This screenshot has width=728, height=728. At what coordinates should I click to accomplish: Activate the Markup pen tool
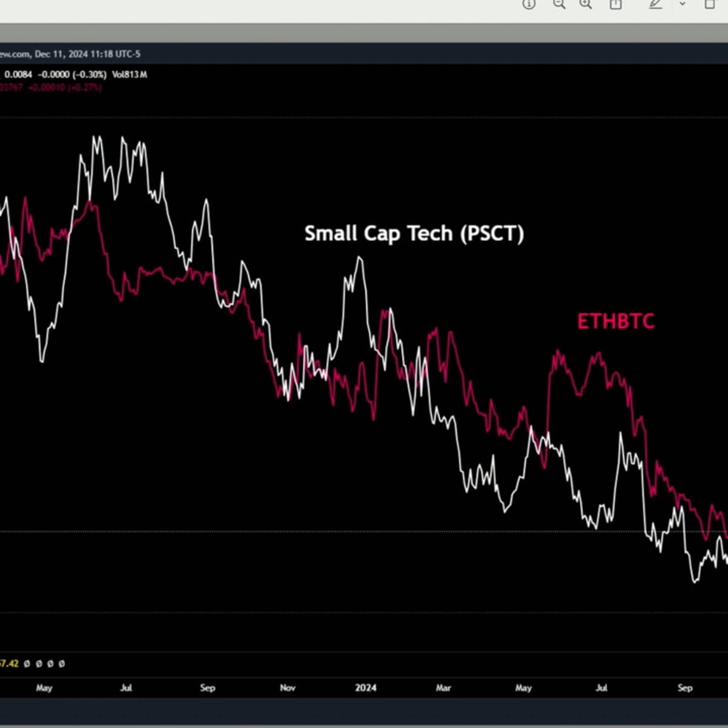[656, 4]
